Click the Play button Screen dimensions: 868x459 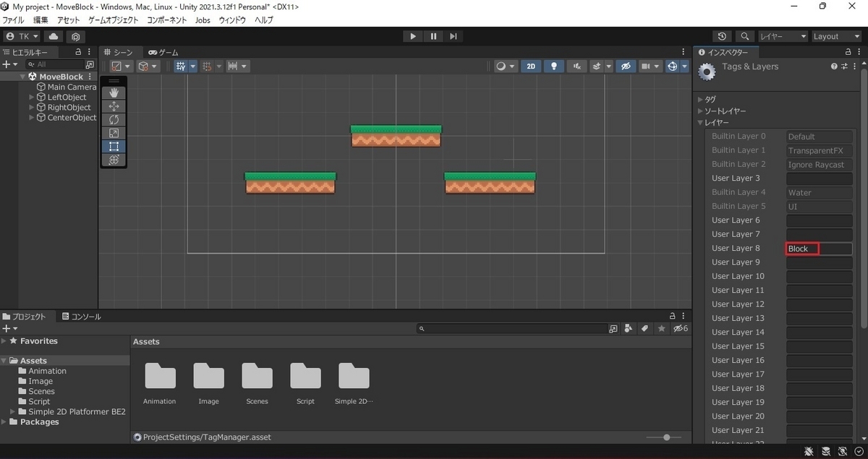click(x=413, y=36)
